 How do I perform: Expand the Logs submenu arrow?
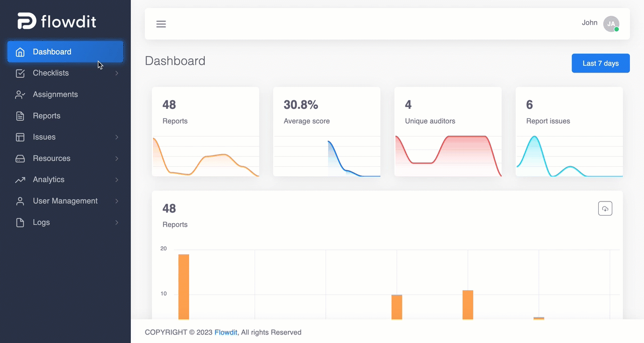(117, 222)
